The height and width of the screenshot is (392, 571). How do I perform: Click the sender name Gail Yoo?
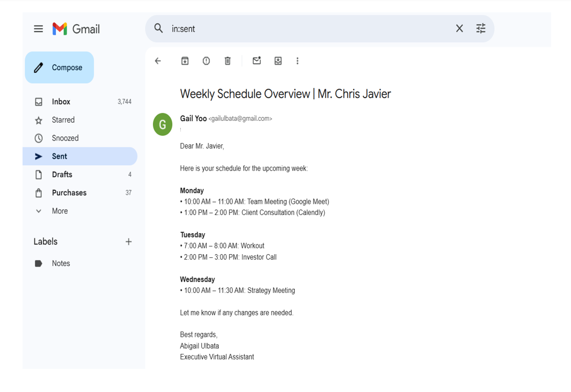point(193,119)
